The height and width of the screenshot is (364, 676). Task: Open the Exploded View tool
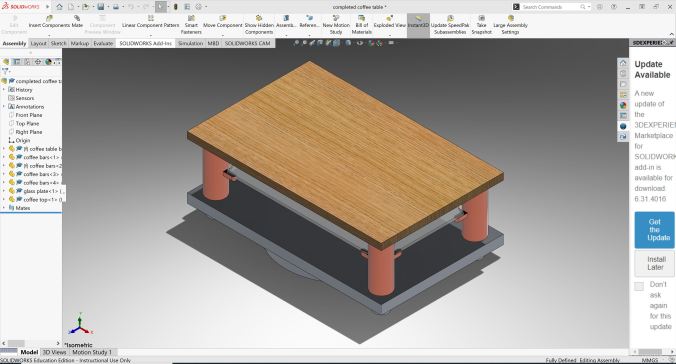tap(389, 18)
